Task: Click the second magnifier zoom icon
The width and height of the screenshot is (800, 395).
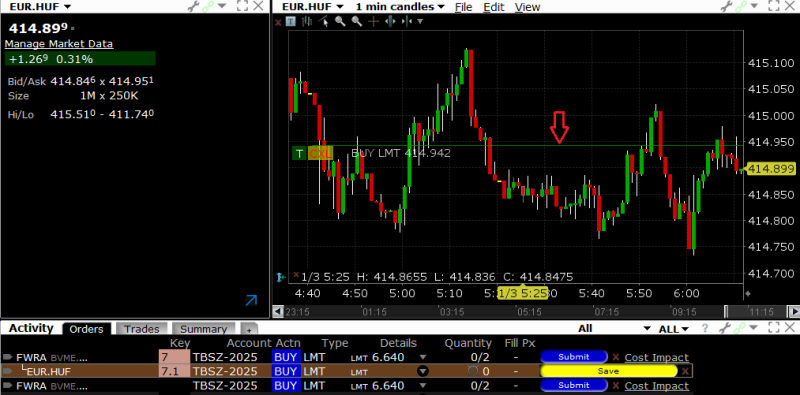Action: (357, 21)
